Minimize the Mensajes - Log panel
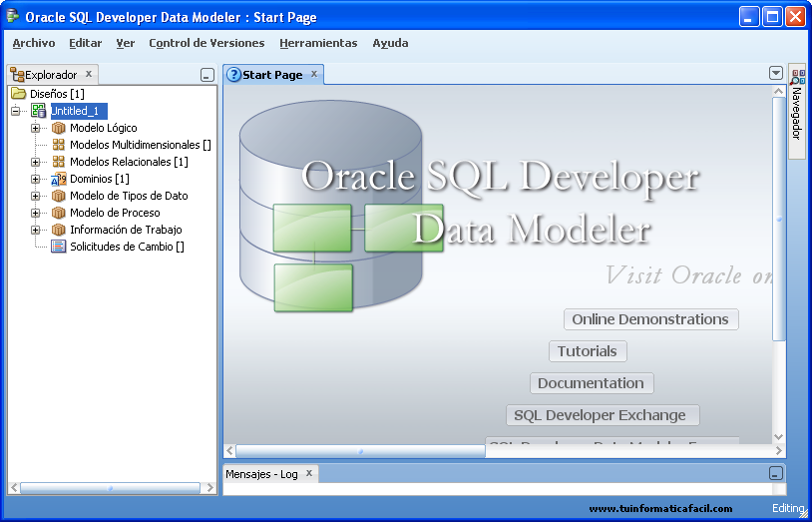 [x=775, y=473]
